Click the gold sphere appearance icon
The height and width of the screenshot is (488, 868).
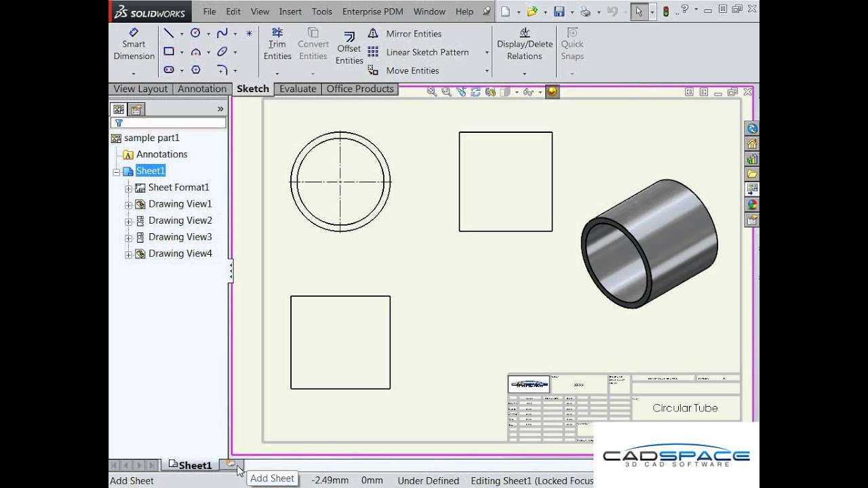pos(553,92)
